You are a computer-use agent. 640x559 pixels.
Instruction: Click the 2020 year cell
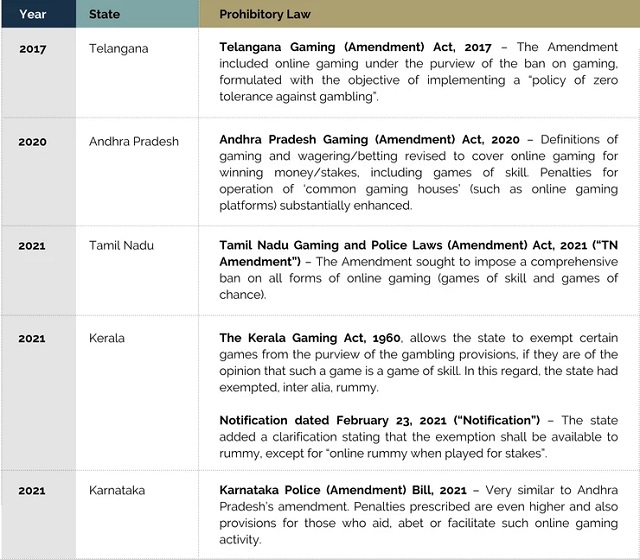pyautogui.click(x=32, y=141)
